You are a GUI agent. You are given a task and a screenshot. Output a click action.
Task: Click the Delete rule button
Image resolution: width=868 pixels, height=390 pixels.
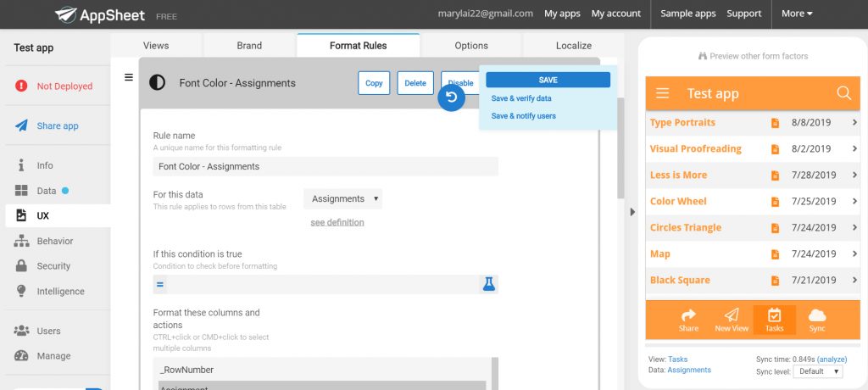pos(415,83)
